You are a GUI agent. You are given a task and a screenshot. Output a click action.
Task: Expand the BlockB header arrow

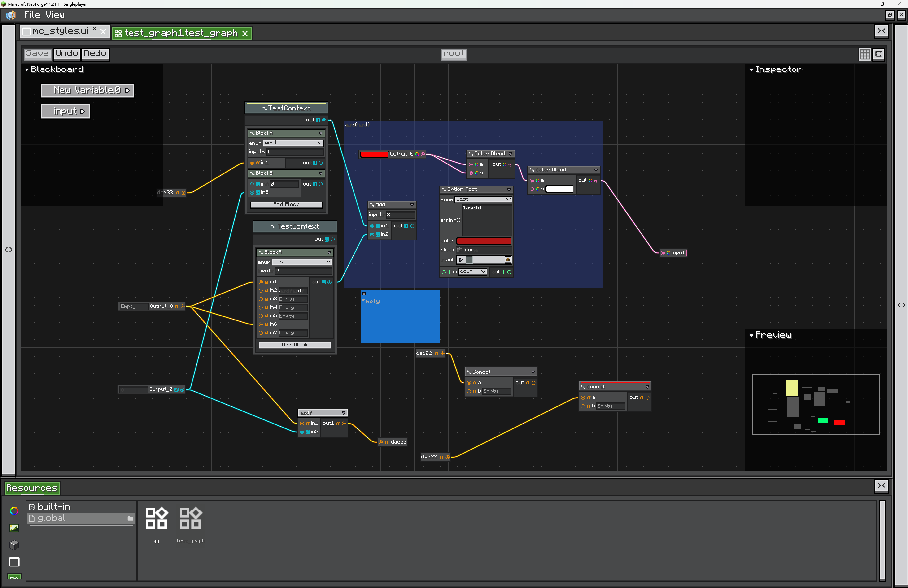(320, 173)
